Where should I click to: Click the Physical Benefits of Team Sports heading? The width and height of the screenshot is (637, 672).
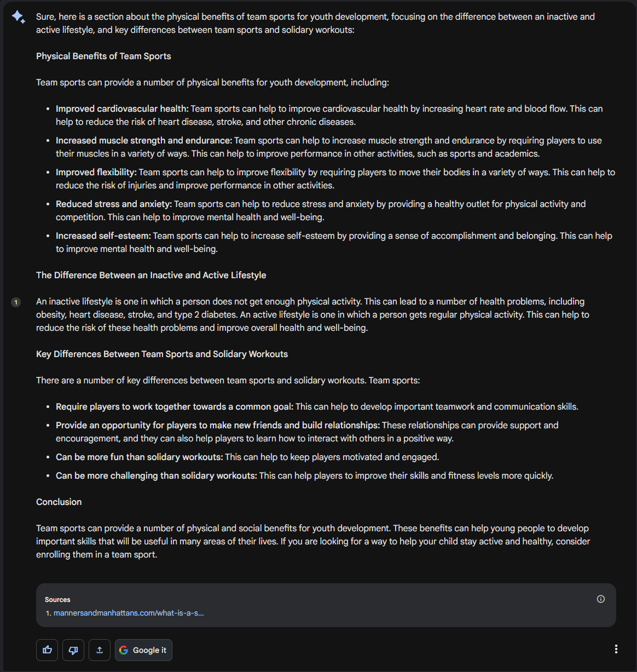click(103, 56)
